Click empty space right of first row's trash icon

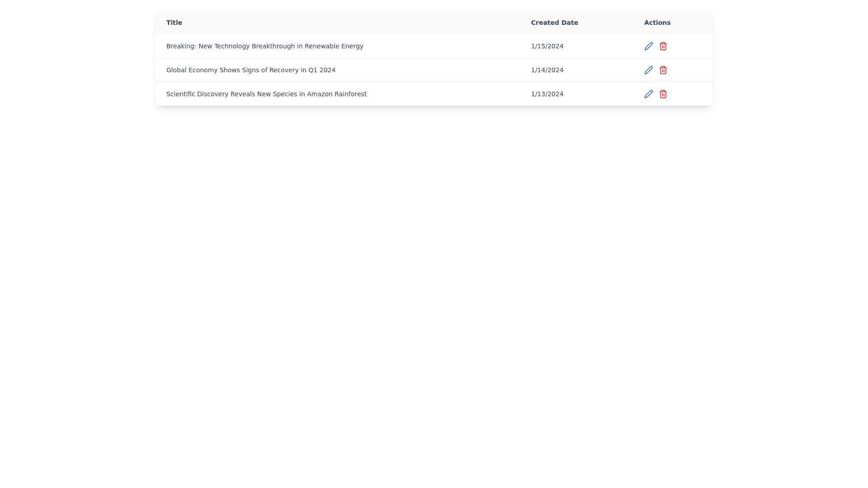click(689, 46)
